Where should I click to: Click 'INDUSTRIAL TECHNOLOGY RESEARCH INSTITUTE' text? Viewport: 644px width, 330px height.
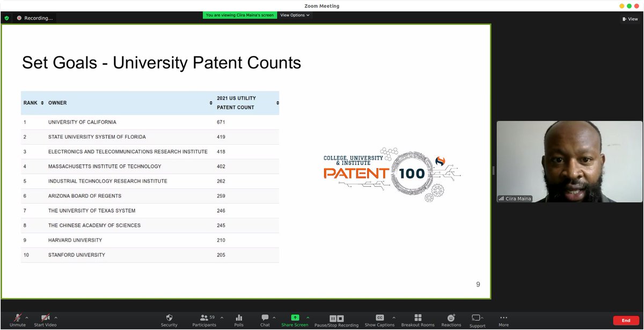tap(108, 181)
